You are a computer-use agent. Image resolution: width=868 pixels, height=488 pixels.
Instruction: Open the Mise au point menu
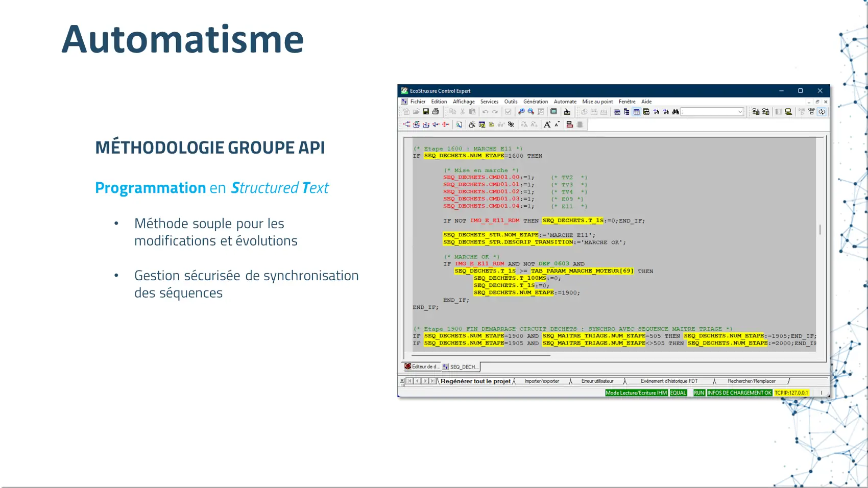[597, 102]
